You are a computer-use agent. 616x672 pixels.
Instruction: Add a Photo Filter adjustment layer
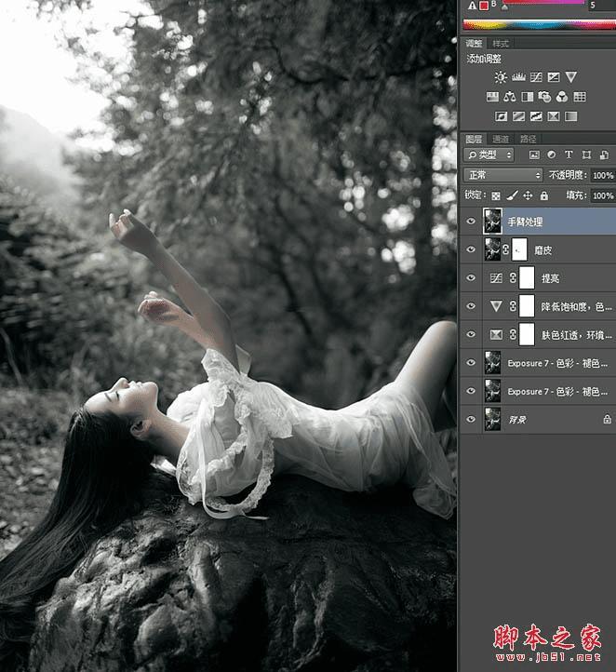544,97
